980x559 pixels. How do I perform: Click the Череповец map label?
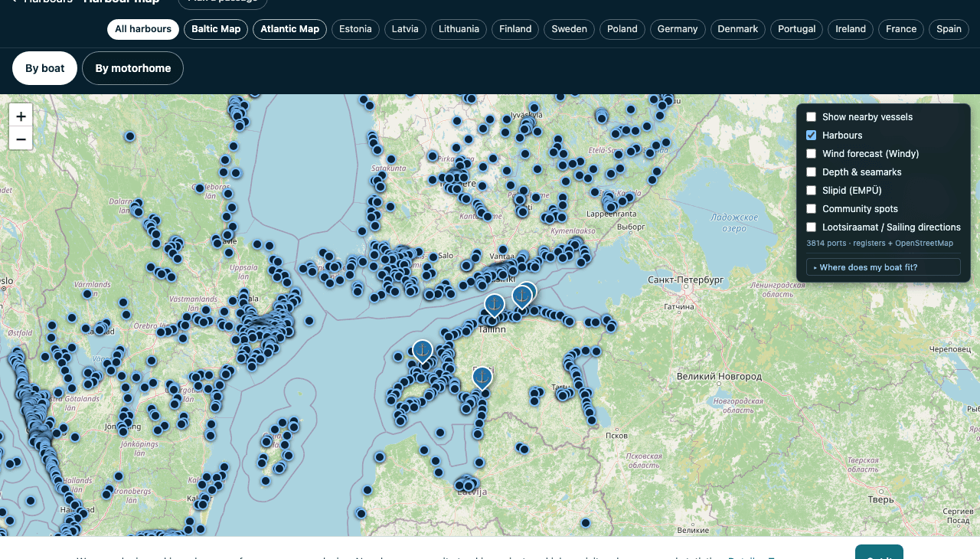tap(949, 348)
